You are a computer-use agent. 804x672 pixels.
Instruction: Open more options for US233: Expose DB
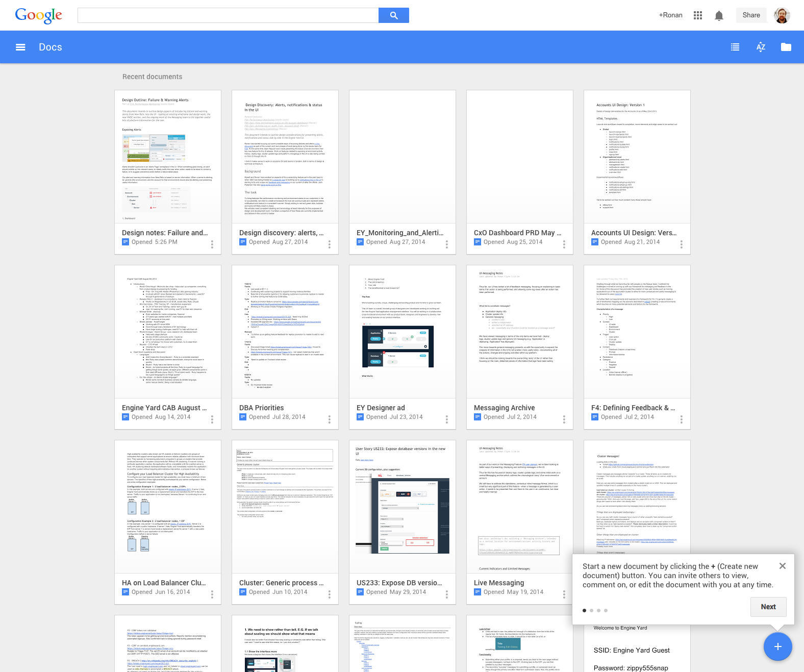447,594
